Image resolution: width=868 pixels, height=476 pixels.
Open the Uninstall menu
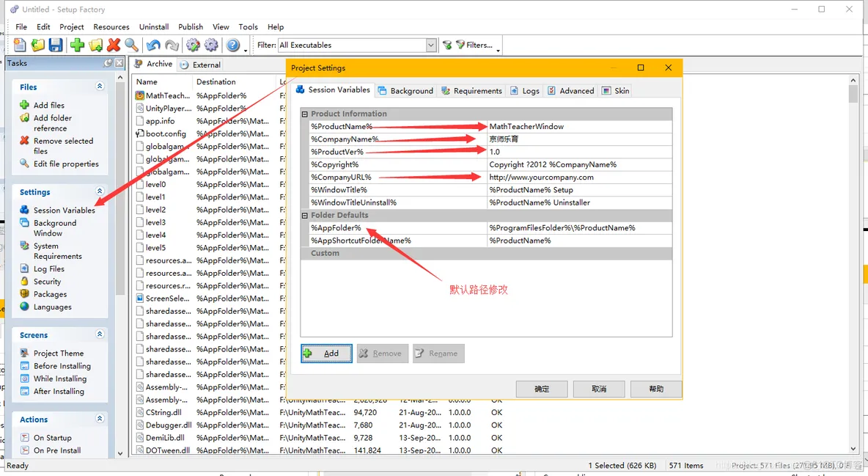(154, 26)
